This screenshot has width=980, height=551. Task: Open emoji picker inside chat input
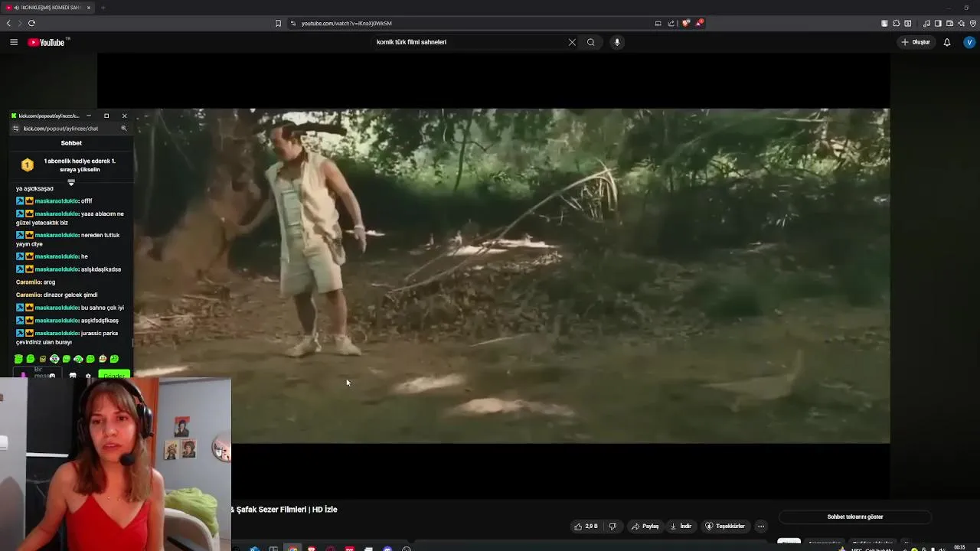click(52, 376)
